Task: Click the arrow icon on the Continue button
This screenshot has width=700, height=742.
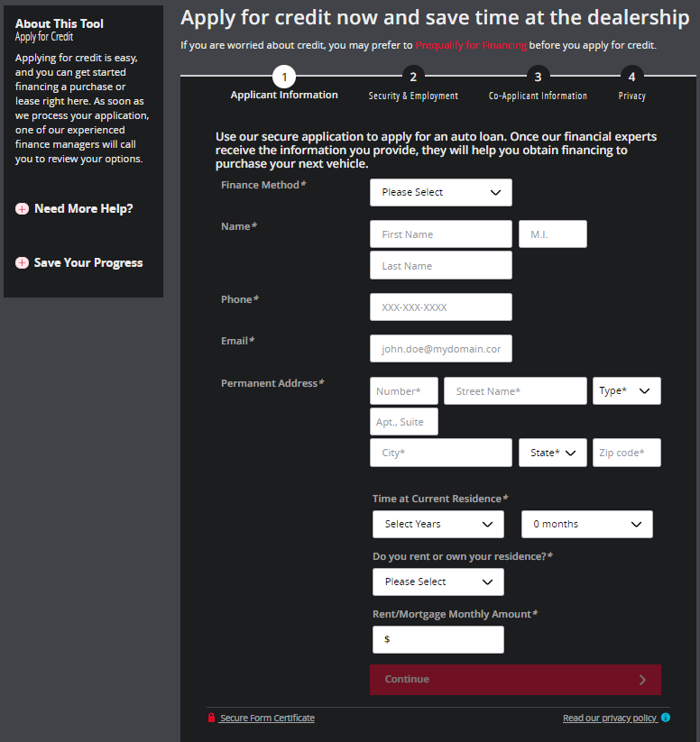Action: [x=642, y=680]
